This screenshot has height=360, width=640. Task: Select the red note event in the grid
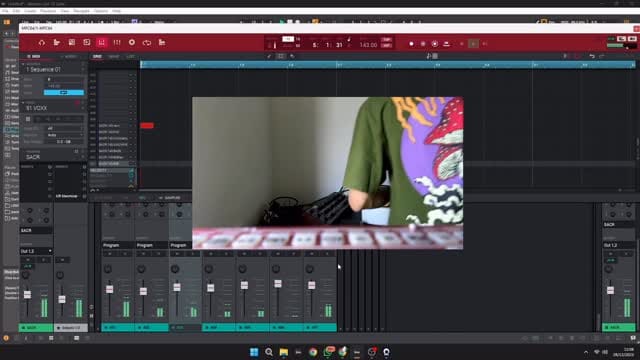click(x=147, y=126)
